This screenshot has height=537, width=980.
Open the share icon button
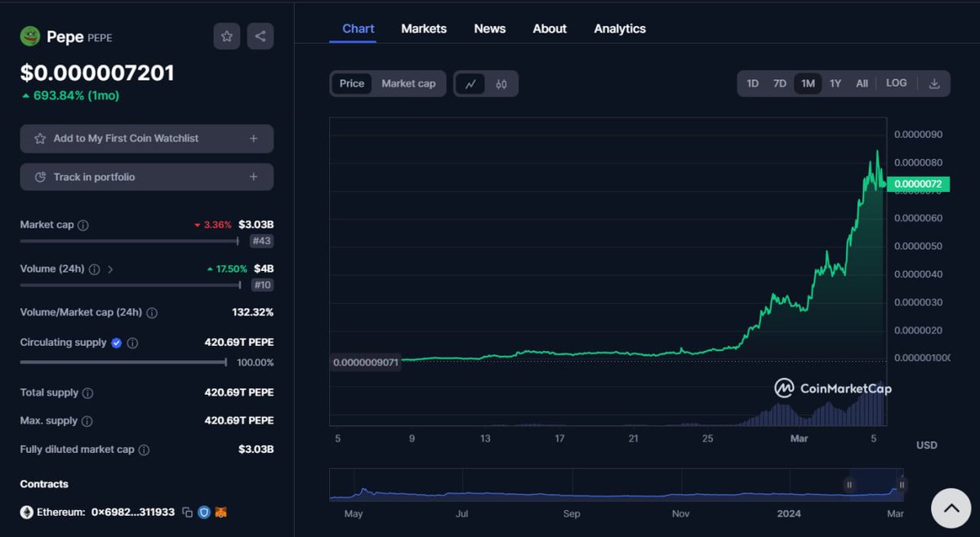(x=261, y=36)
